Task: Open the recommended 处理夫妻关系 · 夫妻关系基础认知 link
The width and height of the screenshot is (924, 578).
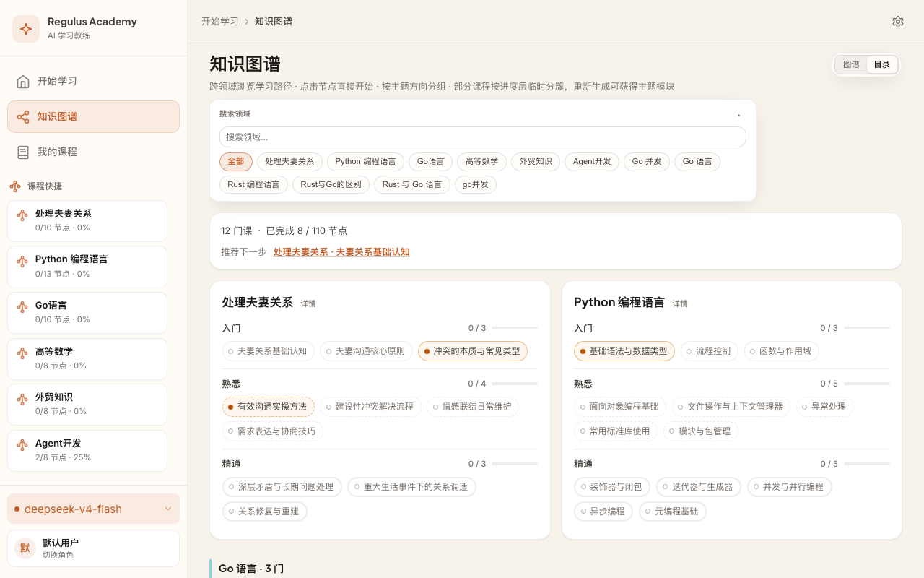Action: [x=341, y=252]
